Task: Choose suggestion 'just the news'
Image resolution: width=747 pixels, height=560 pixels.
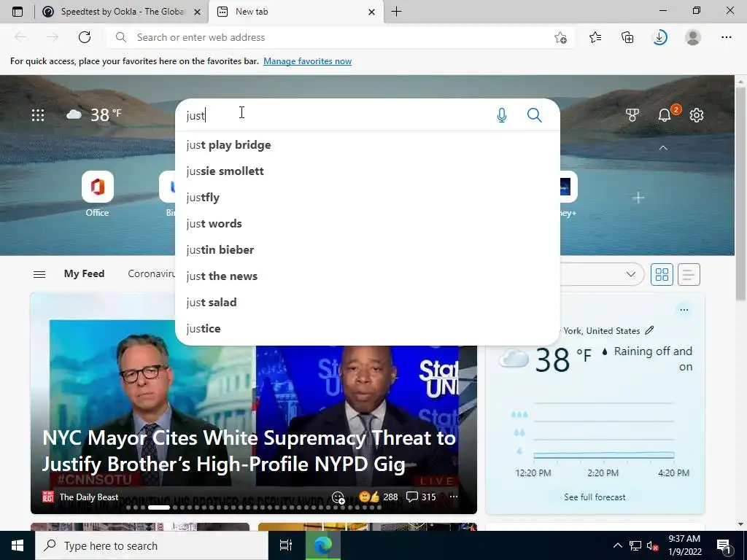Action: 368,276
